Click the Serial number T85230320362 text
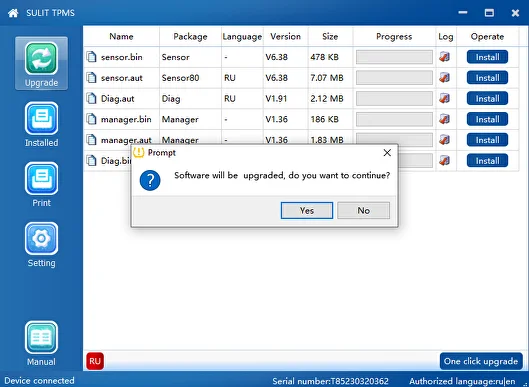The height and width of the screenshot is (387, 529). point(330,381)
